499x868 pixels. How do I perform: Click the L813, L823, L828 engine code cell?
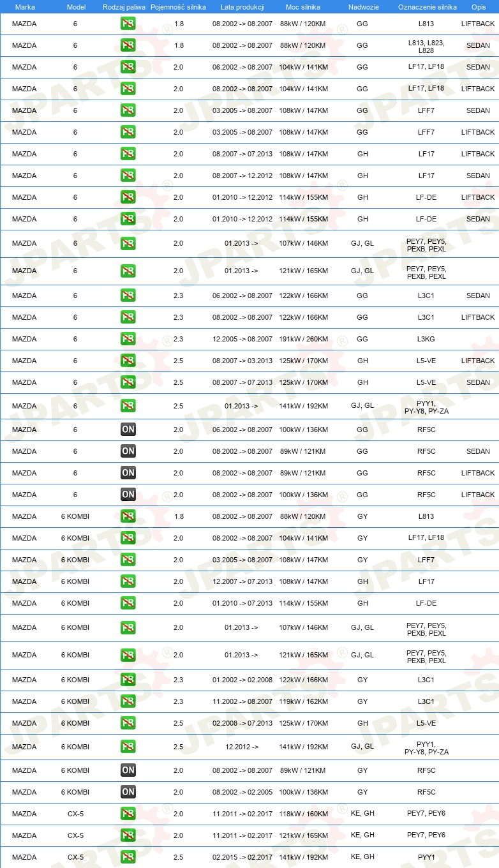(426, 46)
